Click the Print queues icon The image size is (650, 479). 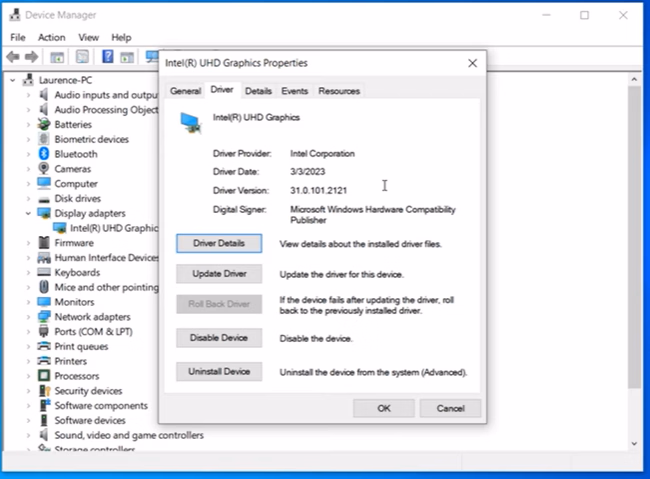[44, 346]
